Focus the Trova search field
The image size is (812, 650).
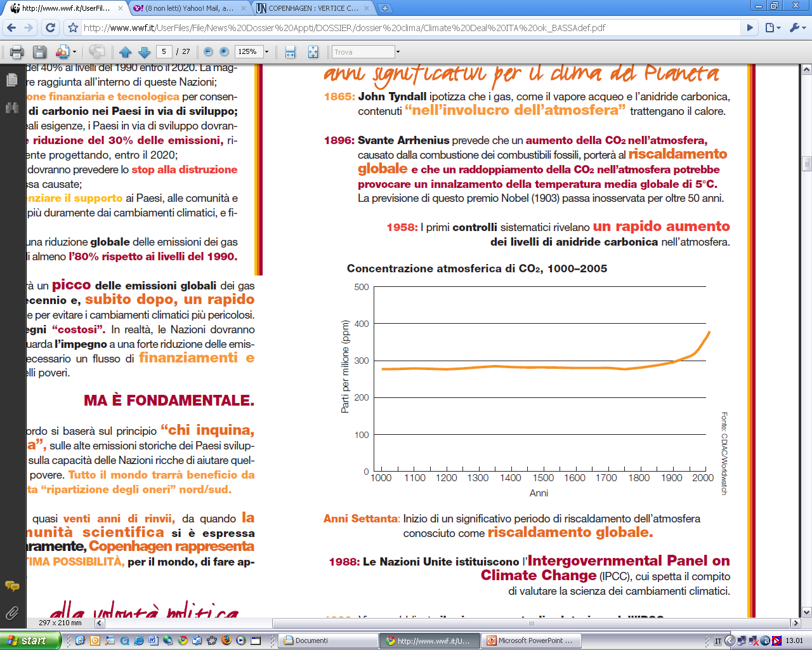click(363, 52)
